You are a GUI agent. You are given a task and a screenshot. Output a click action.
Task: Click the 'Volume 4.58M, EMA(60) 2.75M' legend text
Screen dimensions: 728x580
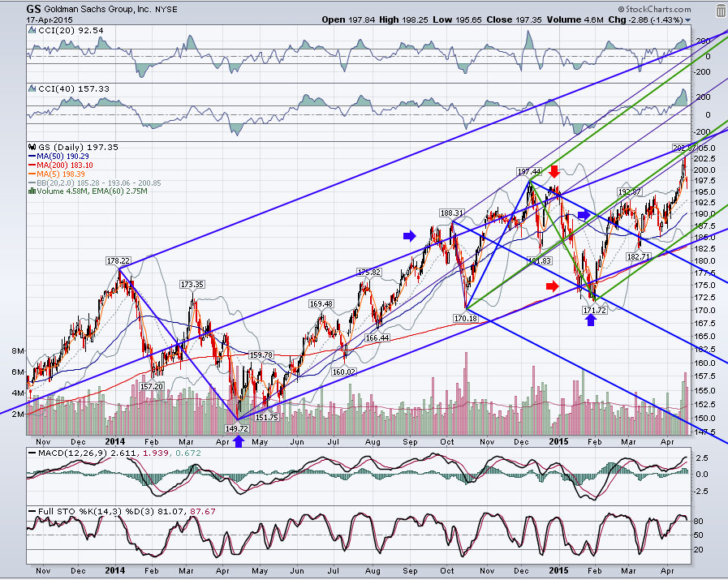pos(92,191)
